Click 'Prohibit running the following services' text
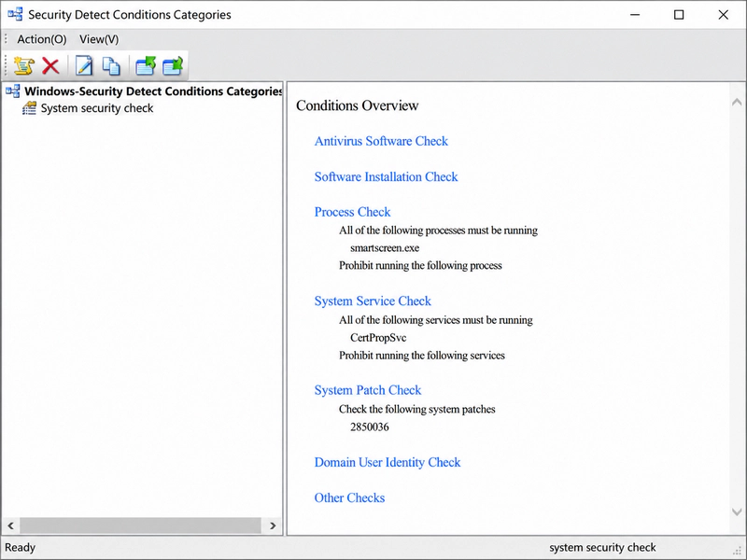747x560 pixels. (422, 356)
